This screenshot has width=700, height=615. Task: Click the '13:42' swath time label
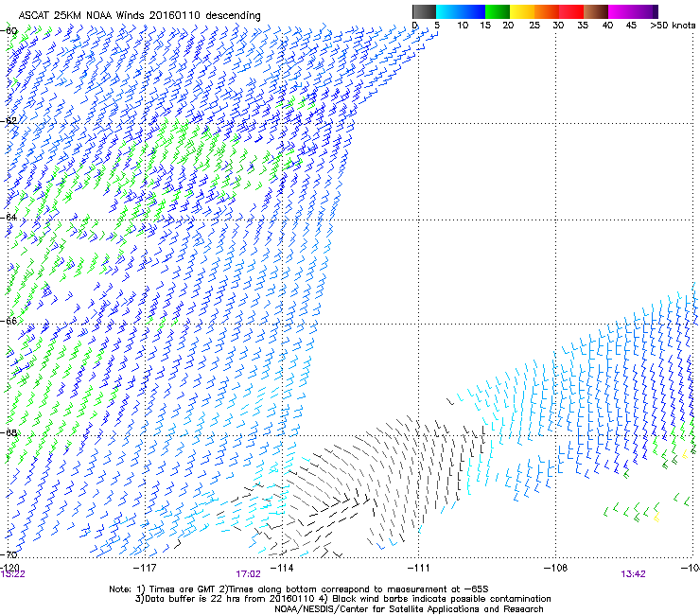coord(633,574)
